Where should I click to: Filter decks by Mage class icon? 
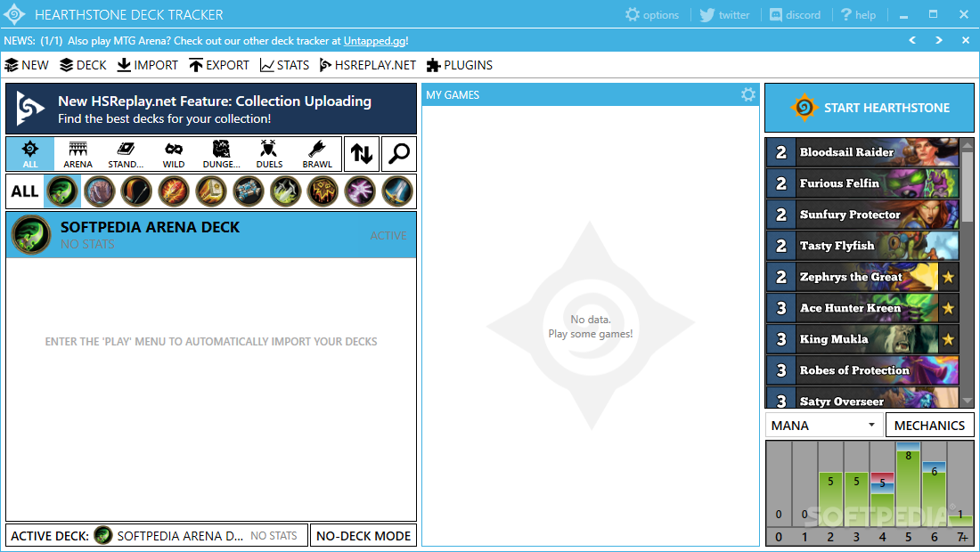(x=174, y=191)
